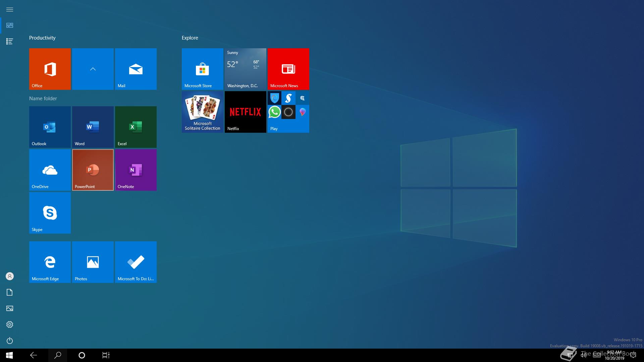Open the OneNote tile
The height and width of the screenshot is (362, 644).
(136, 170)
